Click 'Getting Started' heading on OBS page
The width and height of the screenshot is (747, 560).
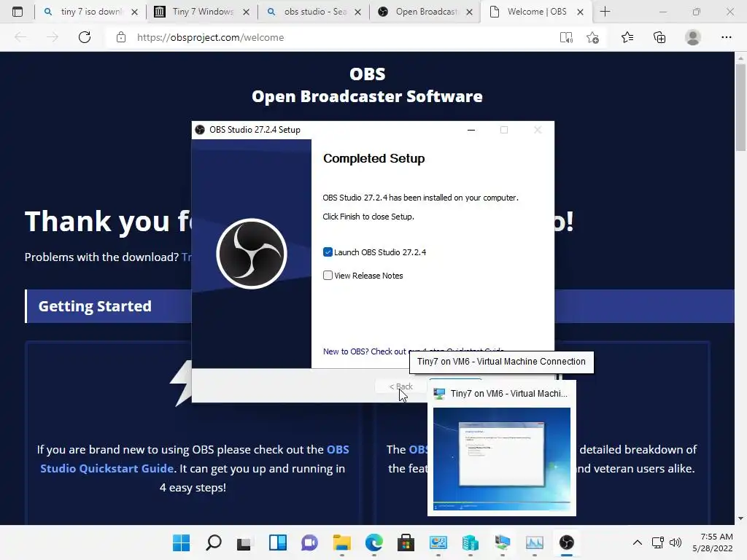95,306
